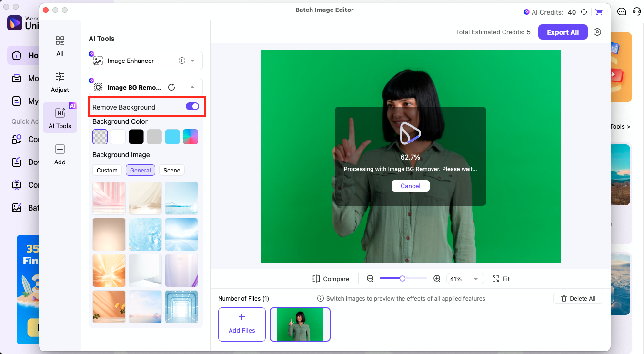Click the Image Enhancer tool icon
Image resolution: width=644 pixels, height=354 pixels.
98,61
